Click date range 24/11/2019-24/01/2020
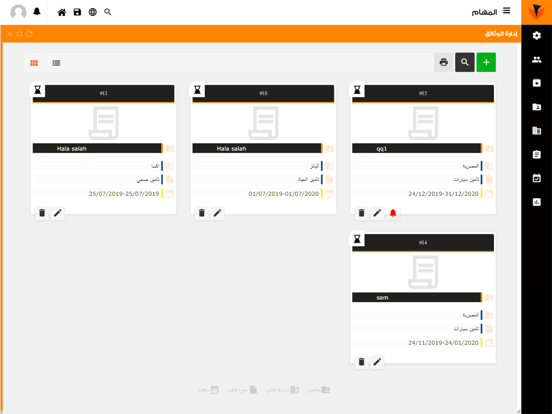The height and width of the screenshot is (414, 552). pyautogui.click(x=444, y=343)
